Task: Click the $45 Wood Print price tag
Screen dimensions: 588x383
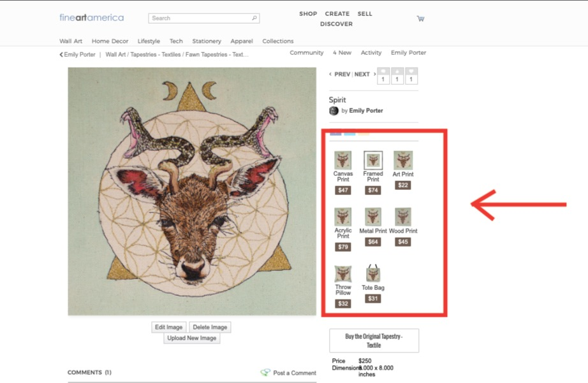Action: [403, 242]
